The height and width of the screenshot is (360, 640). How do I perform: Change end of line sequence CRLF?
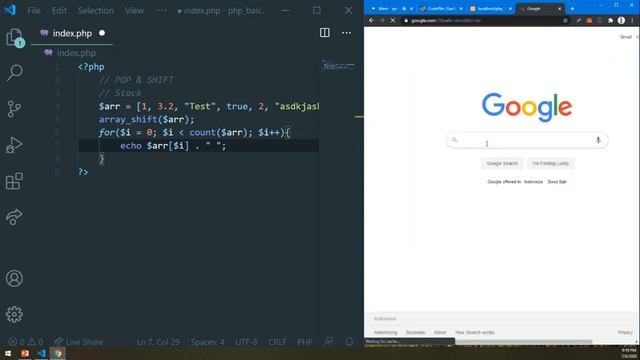click(277, 342)
